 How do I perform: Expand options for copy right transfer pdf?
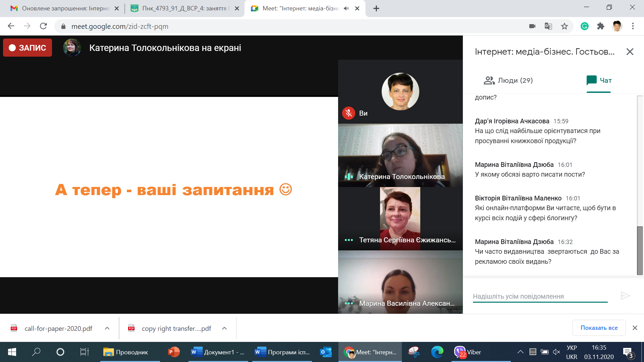[x=224, y=328]
